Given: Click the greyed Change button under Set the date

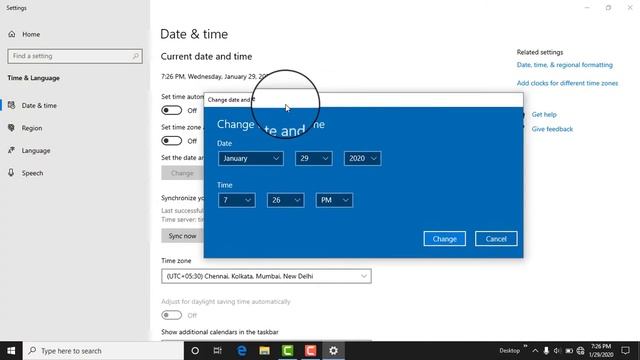Looking at the screenshot, I should tap(182, 173).
